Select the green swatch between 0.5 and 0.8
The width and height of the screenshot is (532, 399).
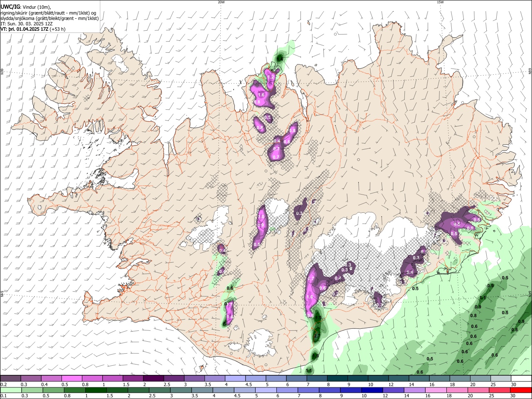tap(53, 390)
